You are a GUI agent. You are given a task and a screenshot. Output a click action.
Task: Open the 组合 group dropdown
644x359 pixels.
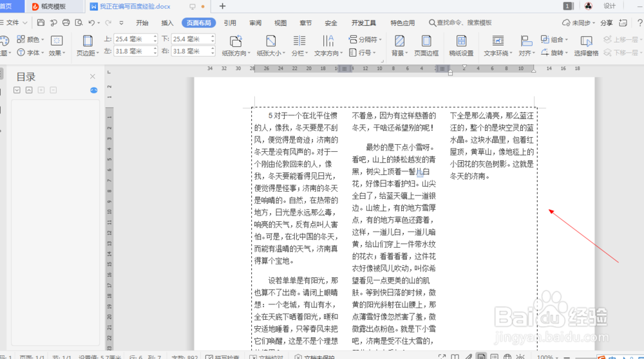coord(554,39)
